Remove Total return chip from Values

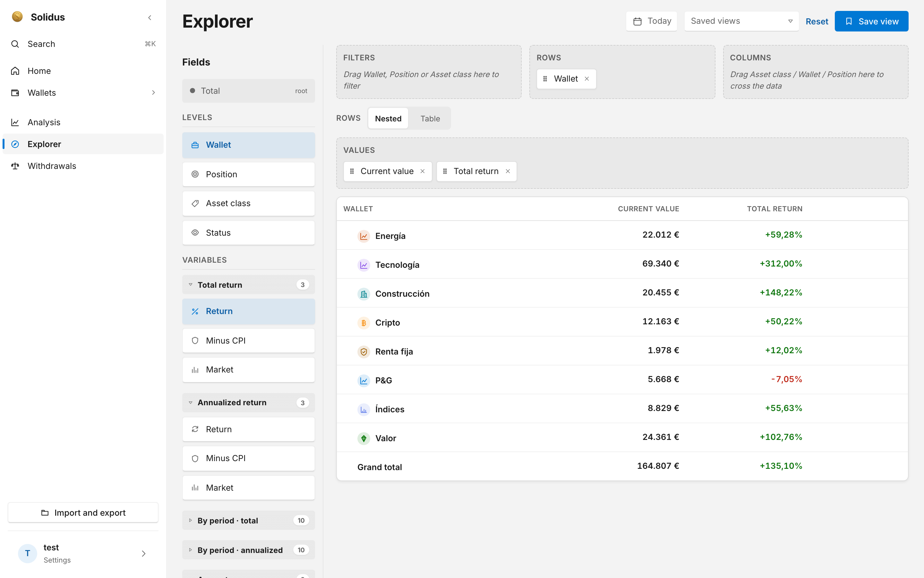coord(508,171)
